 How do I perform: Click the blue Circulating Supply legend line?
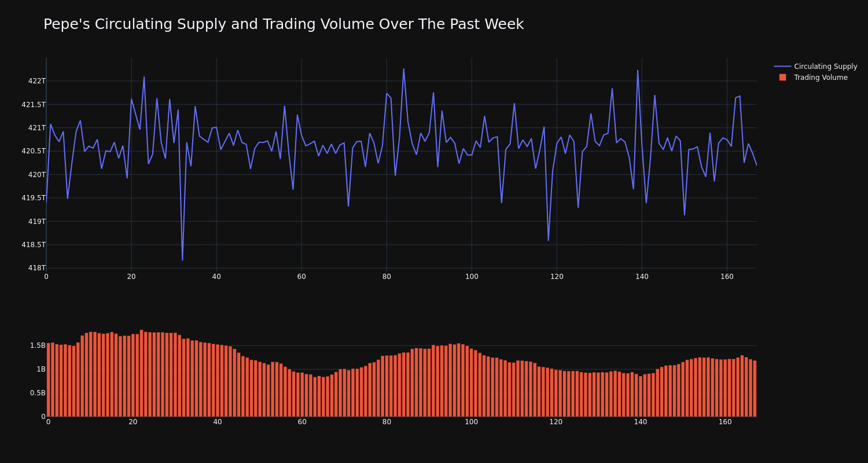(782, 67)
